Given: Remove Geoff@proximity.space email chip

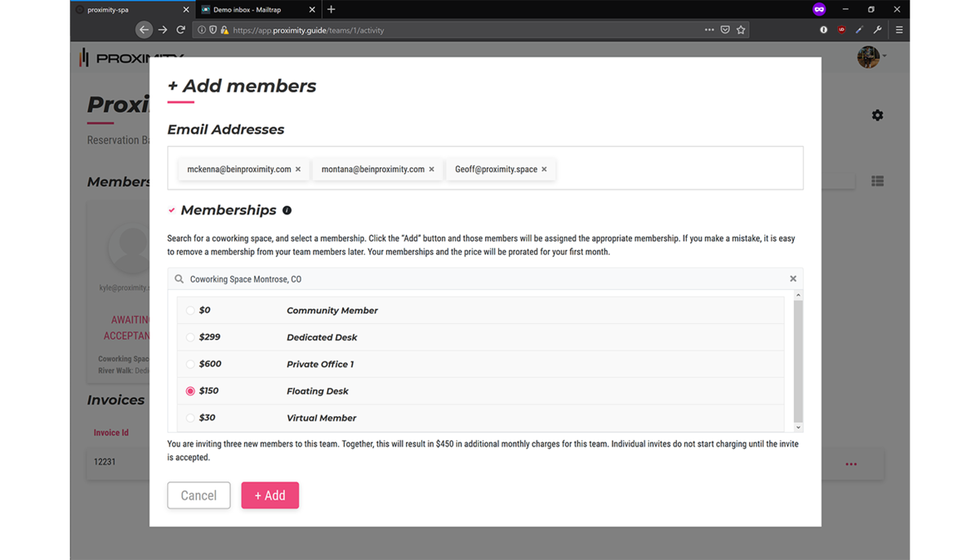Looking at the screenshot, I should click(544, 170).
